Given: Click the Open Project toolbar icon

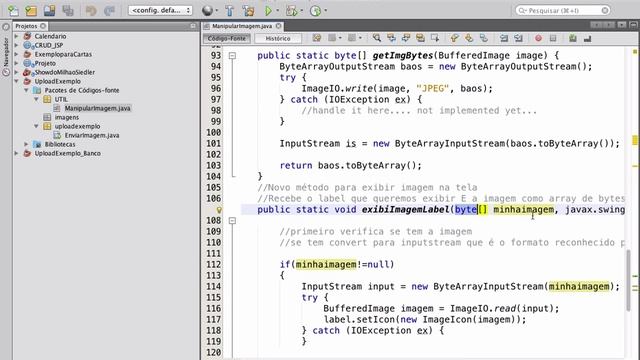Looking at the screenshot, I should point(49,11).
